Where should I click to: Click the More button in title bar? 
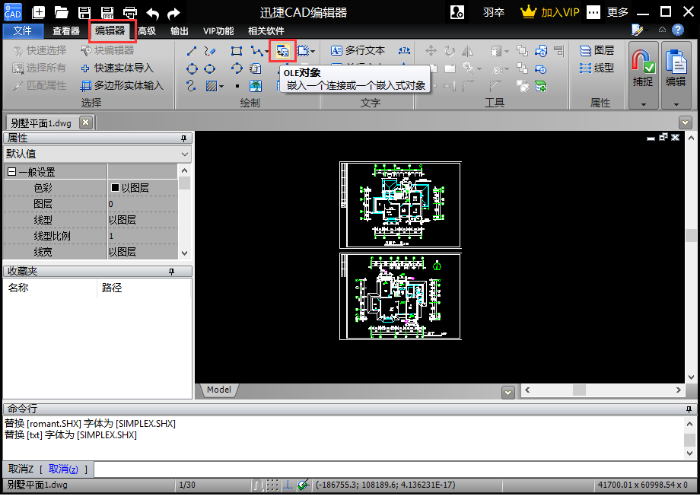pos(608,12)
